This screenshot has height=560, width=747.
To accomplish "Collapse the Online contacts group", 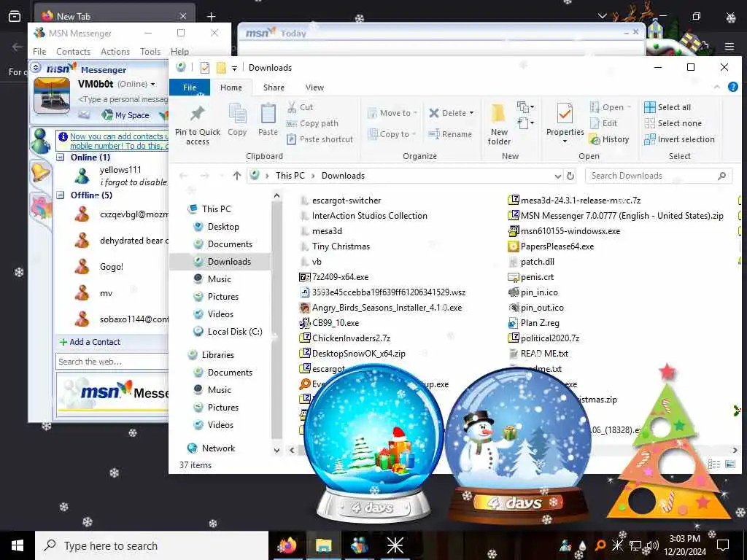I will [61, 157].
